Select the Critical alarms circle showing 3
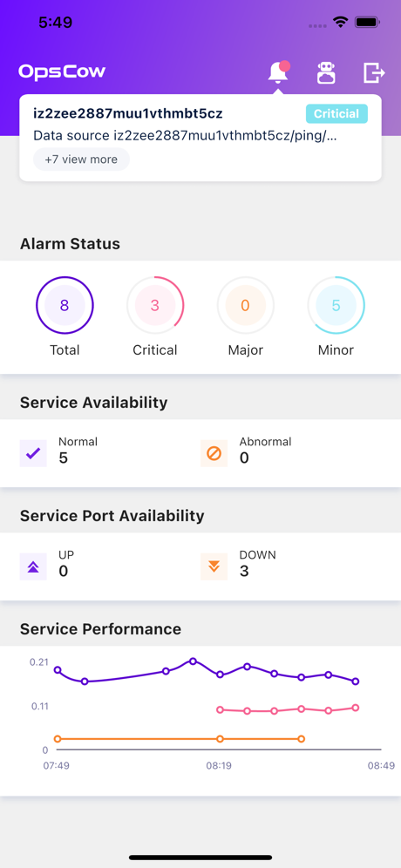 tap(155, 305)
